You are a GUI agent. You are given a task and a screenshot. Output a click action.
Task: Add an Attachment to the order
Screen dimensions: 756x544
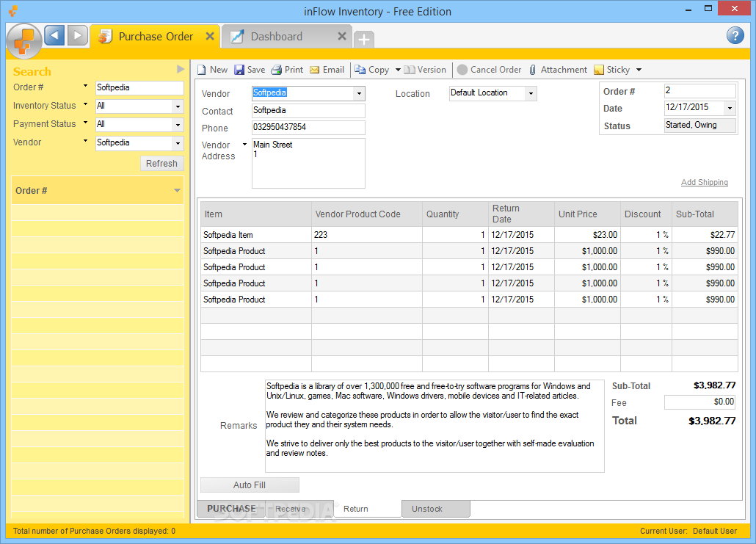pyautogui.click(x=558, y=70)
